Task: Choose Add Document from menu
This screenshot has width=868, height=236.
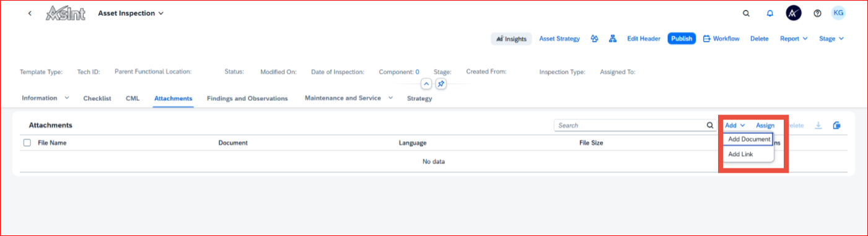Action: coord(748,139)
